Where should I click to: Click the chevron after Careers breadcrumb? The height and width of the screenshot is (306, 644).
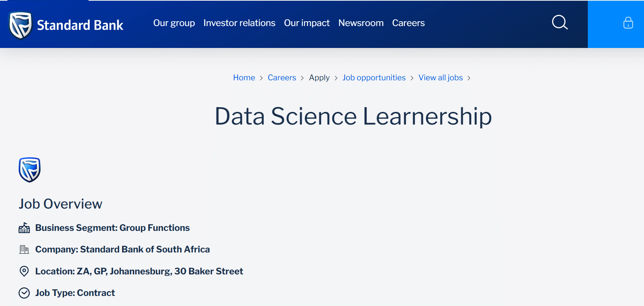tap(302, 78)
